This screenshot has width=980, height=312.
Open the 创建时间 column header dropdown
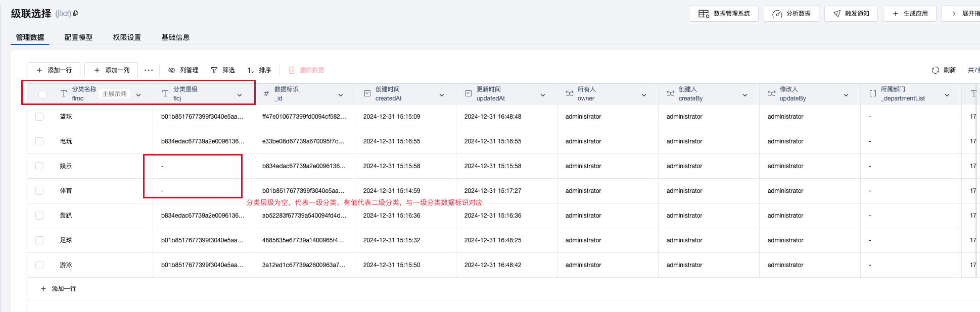tap(442, 95)
